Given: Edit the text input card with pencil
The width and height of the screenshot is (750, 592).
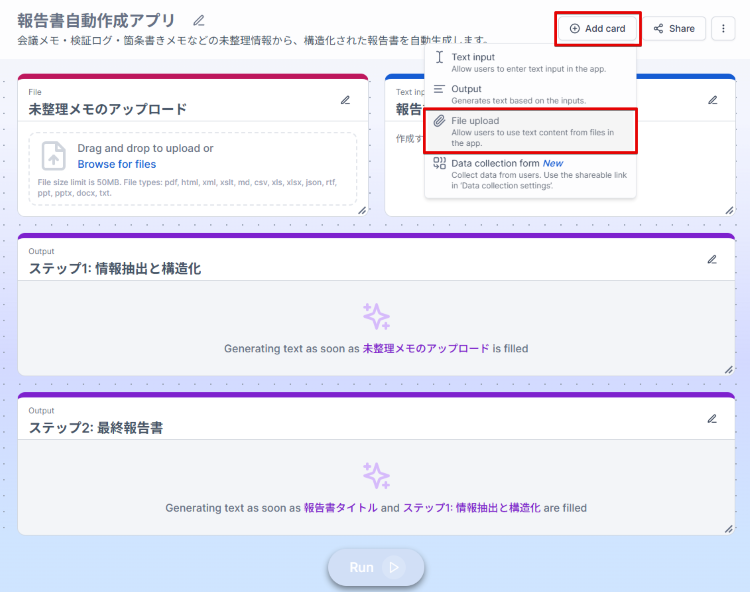Looking at the screenshot, I should coord(713,100).
